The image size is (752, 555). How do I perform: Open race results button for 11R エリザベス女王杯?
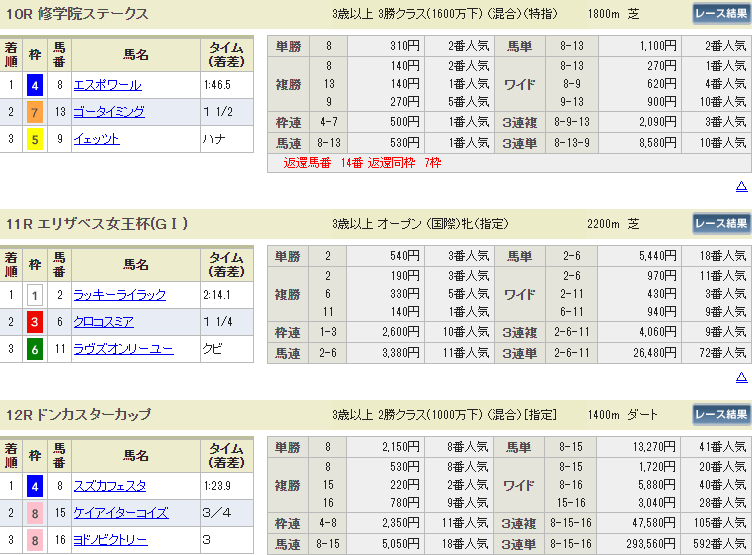tap(721, 224)
